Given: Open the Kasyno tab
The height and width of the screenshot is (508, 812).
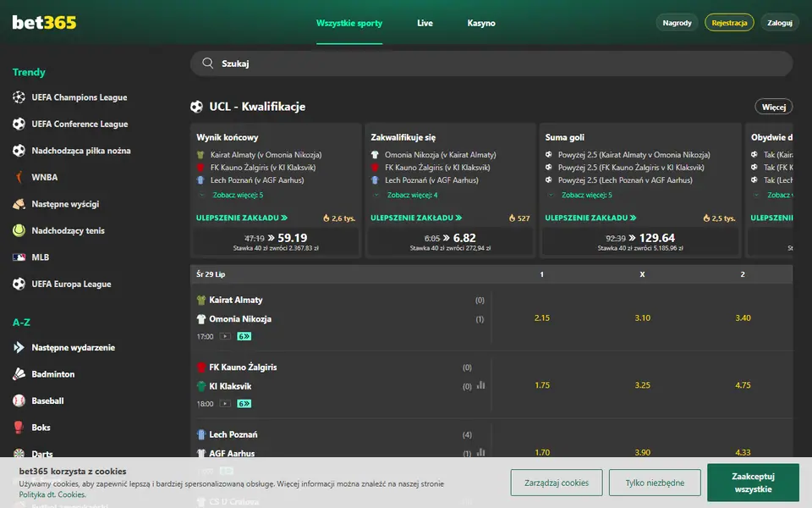Looking at the screenshot, I should coord(481,23).
